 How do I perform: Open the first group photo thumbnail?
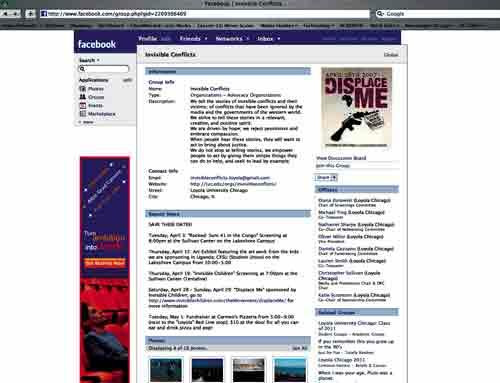[x=166, y=370]
